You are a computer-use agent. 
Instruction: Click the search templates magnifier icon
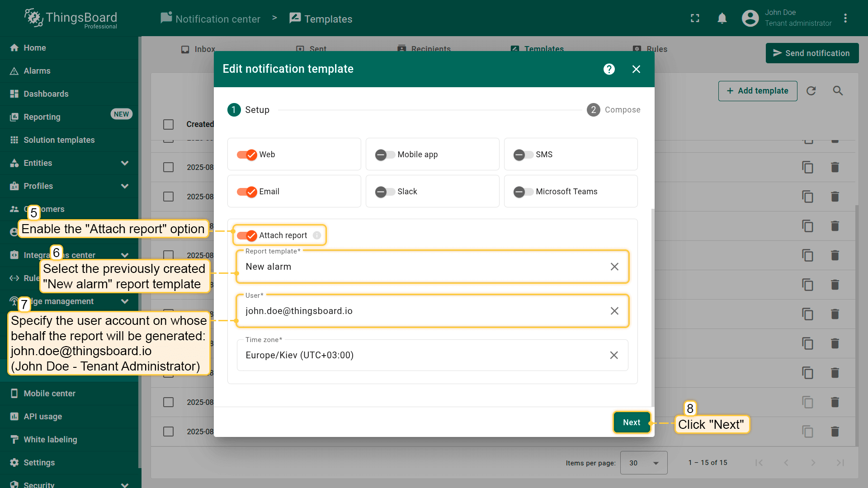click(x=838, y=91)
